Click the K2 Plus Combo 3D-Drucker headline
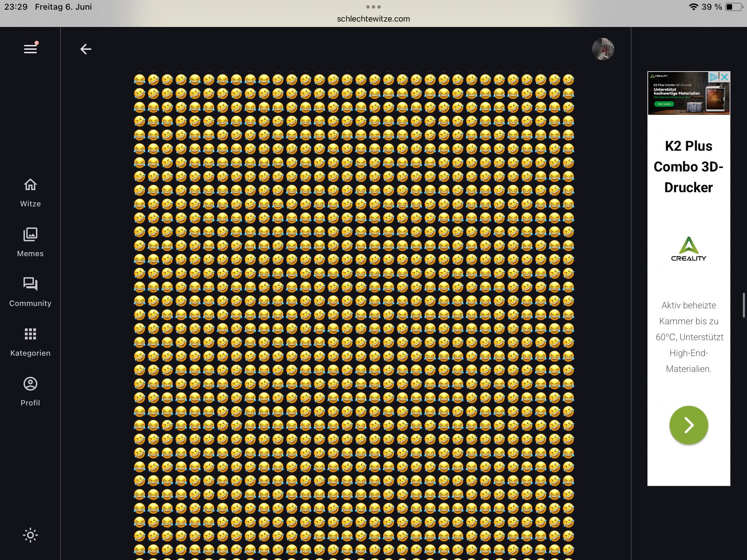The image size is (747, 560). tap(688, 167)
